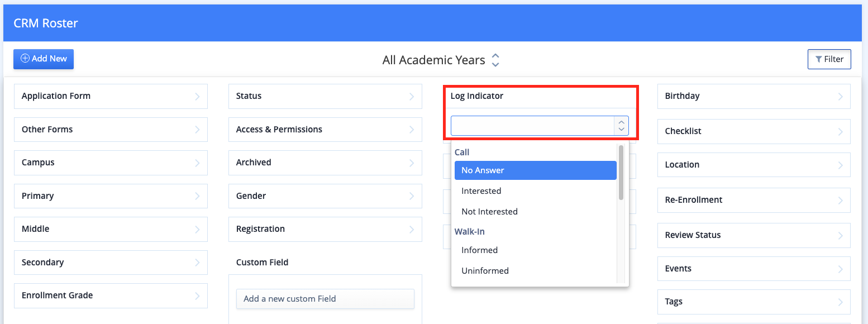Open the Log Indicator combo box arrows
This screenshot has width=868, height=324.
pyautogui.click(x=621, y=126)
